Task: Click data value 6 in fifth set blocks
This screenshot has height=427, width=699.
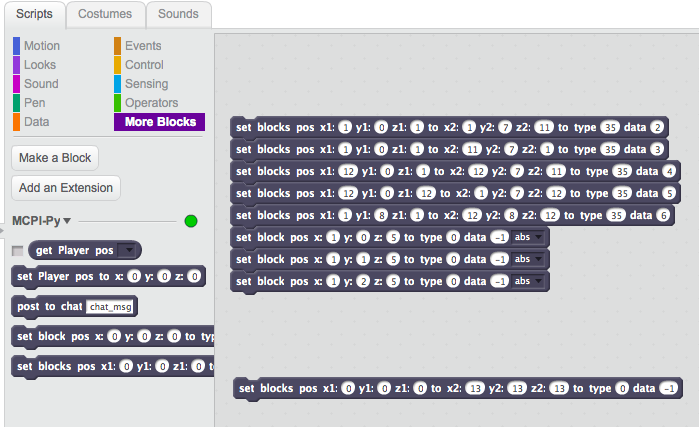Action: [x=663, y=216]
